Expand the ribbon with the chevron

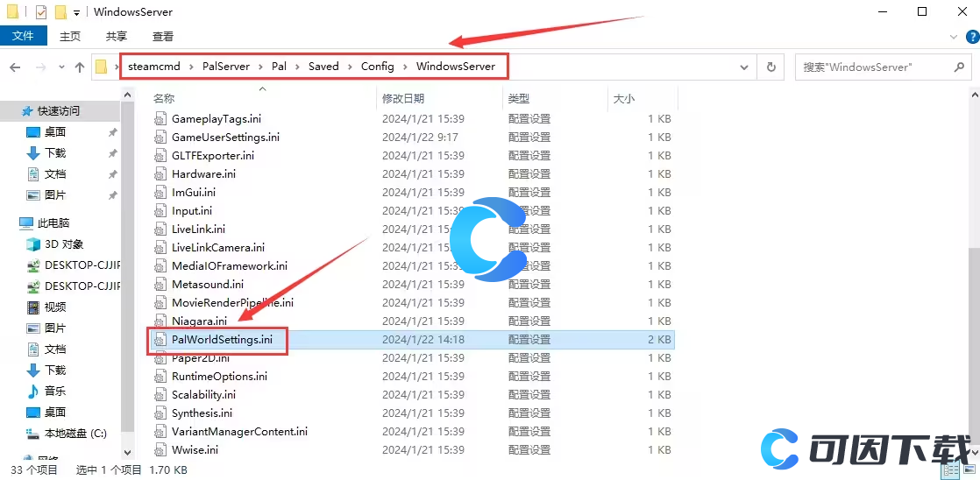953,37
